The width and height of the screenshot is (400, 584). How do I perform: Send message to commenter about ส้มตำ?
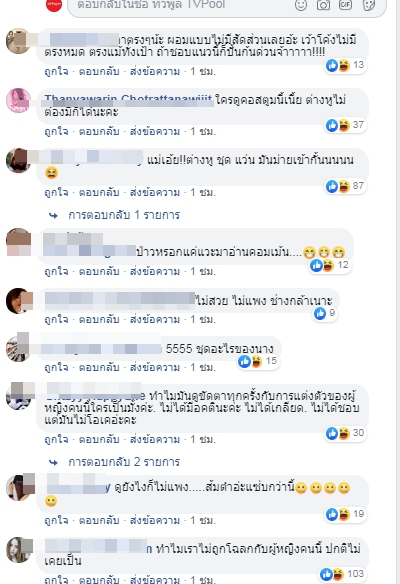click(x=155, y=520)
